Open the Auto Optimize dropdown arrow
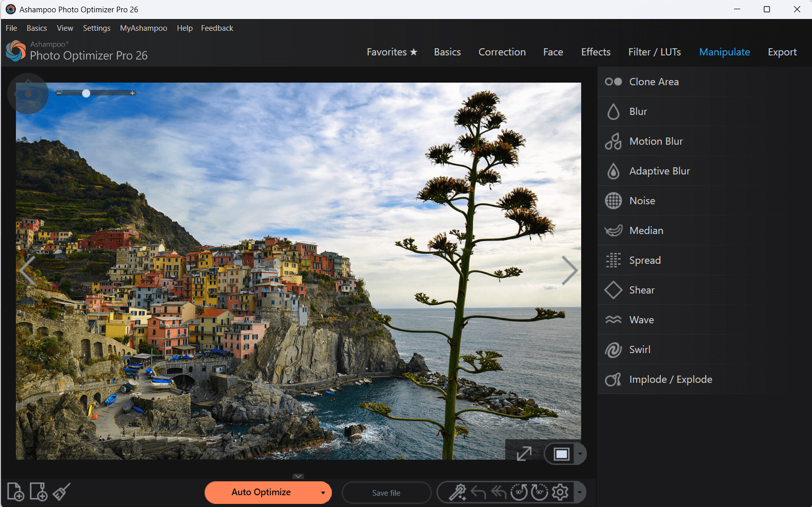The image size is (812, 507). (x=323, y=493)
